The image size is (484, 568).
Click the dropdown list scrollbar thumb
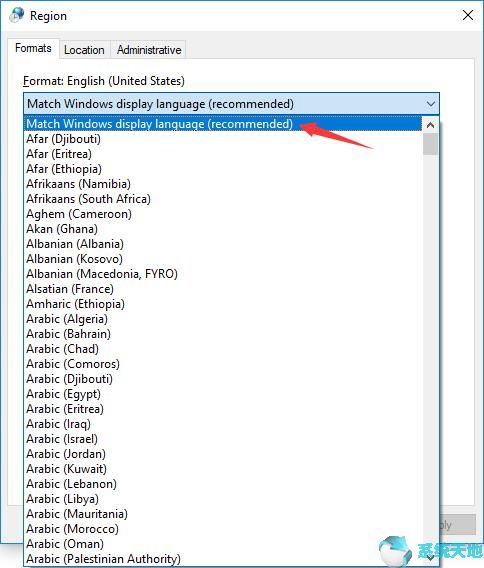[430, 144]
